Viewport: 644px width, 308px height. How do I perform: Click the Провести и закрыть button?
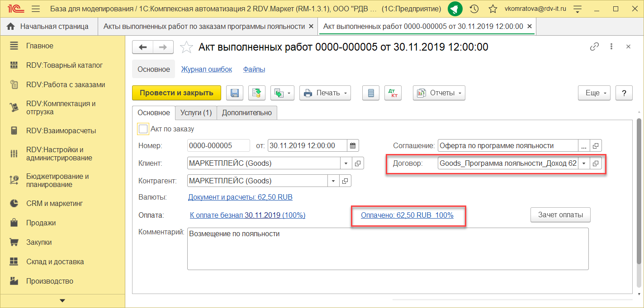coord(176,93)
